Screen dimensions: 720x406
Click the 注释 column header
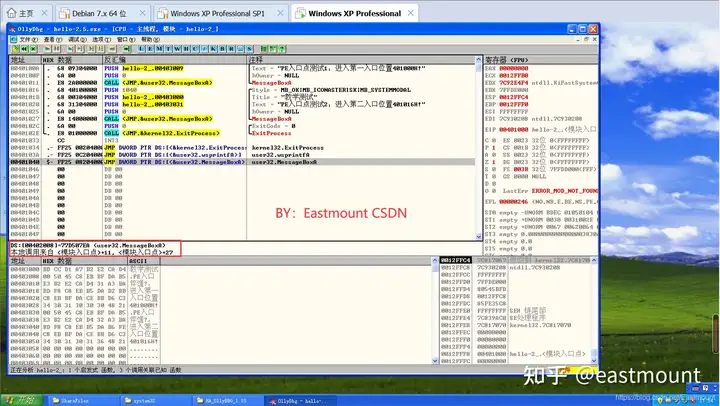[x=361, y=60]
